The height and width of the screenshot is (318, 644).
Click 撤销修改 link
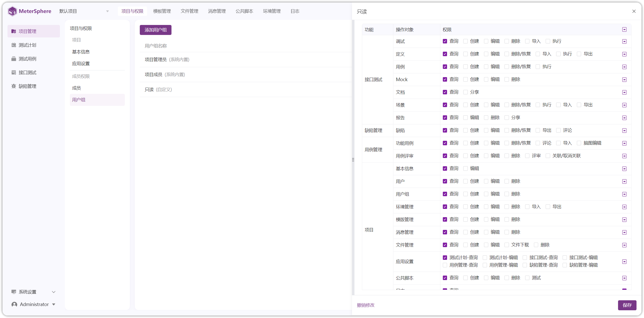tap(365, 305)
